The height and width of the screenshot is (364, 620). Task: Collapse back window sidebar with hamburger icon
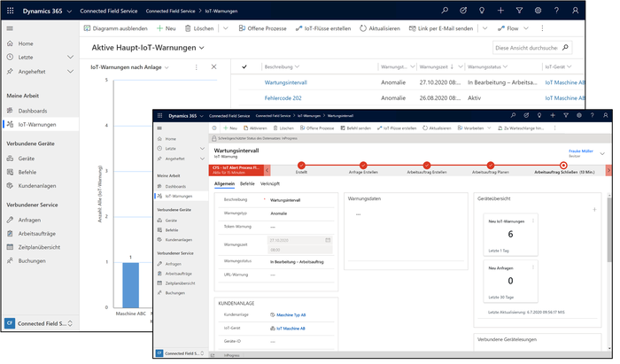click(10, 28)
